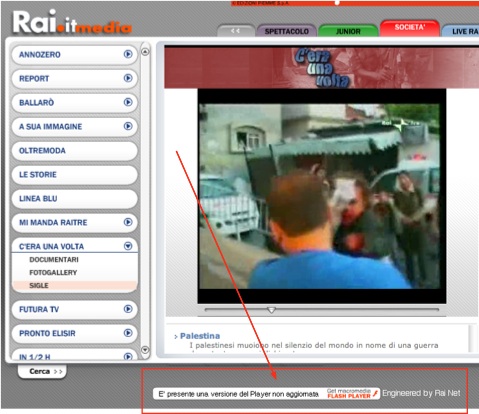
Task: Click the Cerca search button
Action: click(42, 371)
